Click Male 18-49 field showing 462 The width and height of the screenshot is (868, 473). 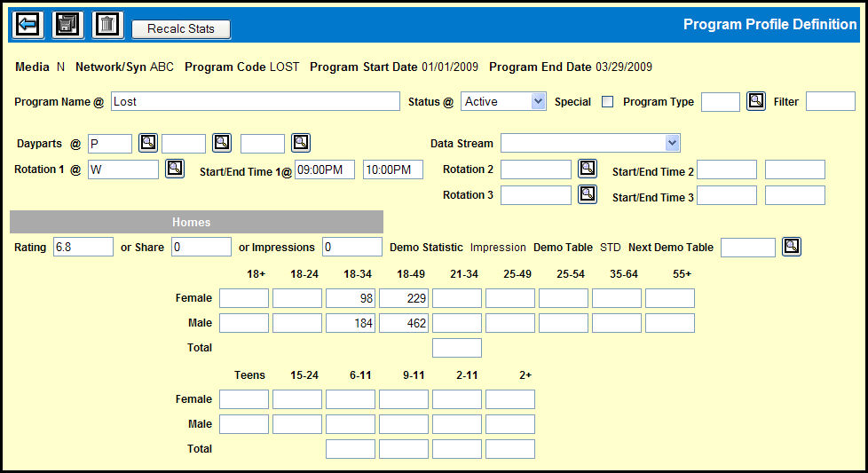(x=404, y=323)
